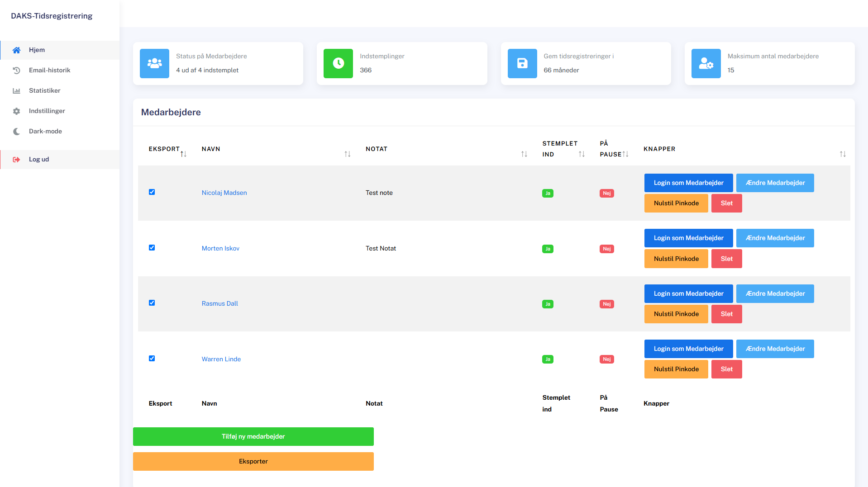Click the Indstemplinger count '366'

(366, 71)
